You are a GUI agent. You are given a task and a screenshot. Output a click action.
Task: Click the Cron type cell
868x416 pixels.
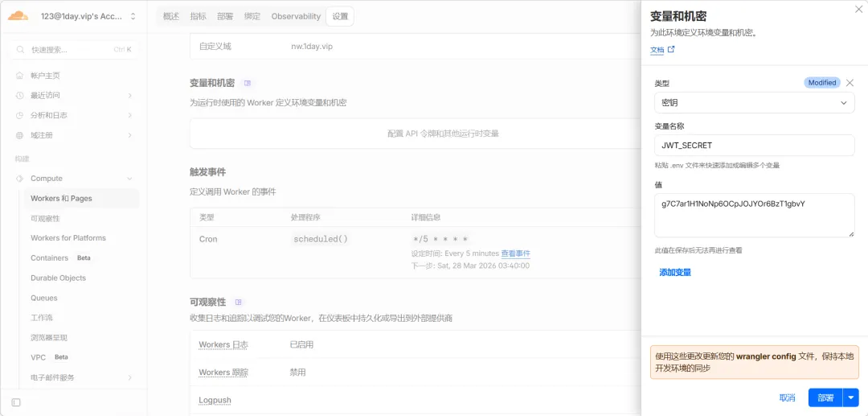pos(208,239)
